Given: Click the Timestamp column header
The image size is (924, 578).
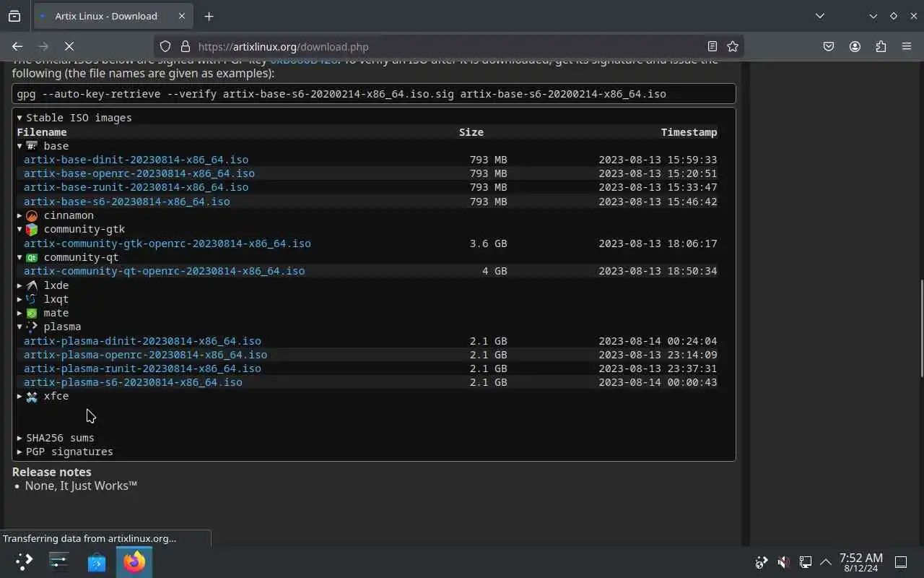Looking at the screenshot, I should point(689,132).
